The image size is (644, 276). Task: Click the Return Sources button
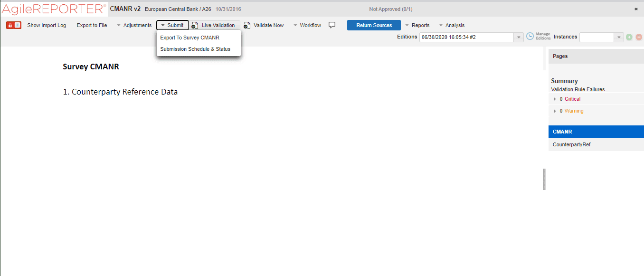(374, 25)
